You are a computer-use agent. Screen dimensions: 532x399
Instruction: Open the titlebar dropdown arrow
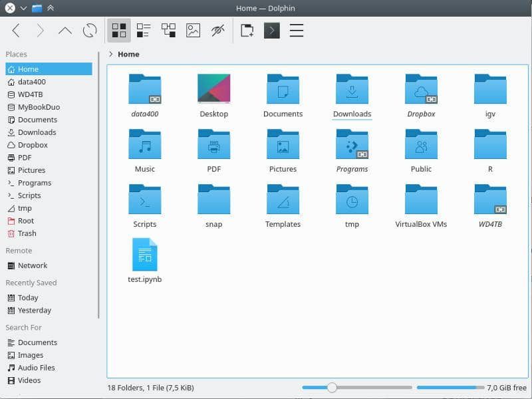click(23, 8)
